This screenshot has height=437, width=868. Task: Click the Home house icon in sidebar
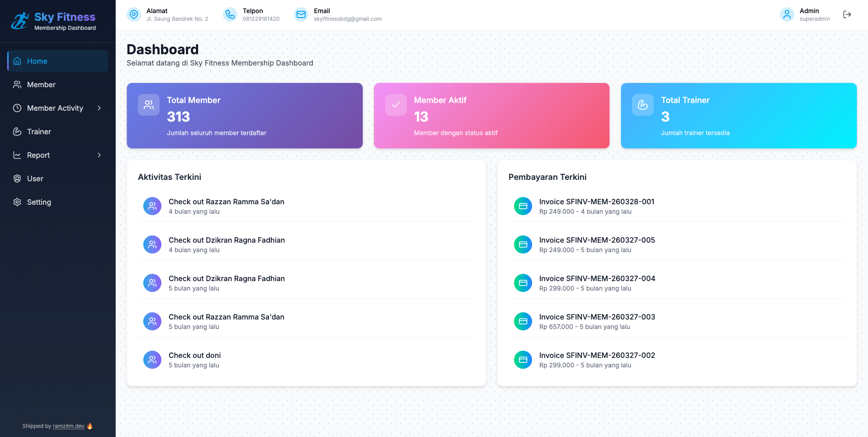tap(17, 61)
